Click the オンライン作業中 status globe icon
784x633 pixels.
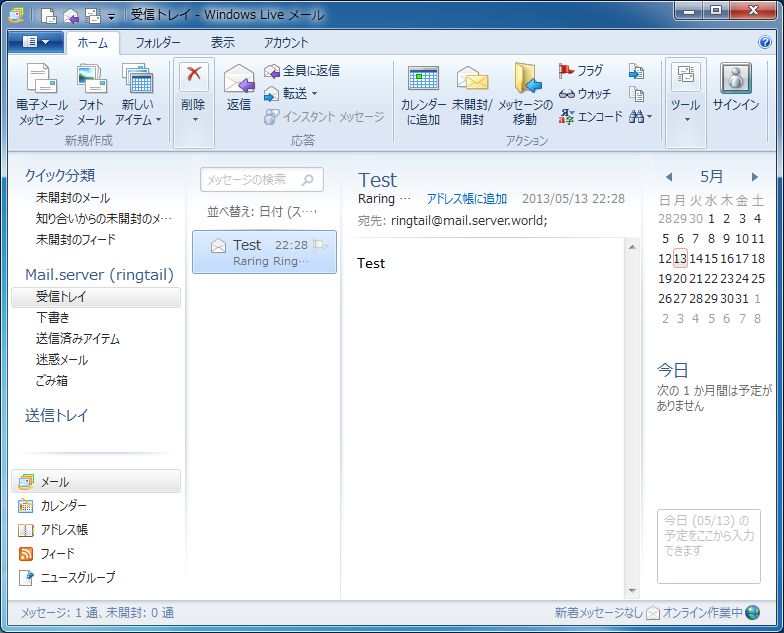click(752, 612)
